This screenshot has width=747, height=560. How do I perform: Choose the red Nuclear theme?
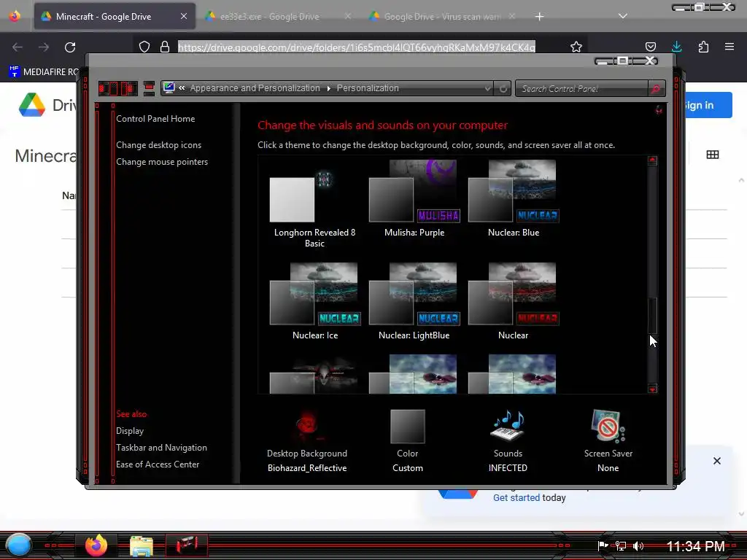513,301
